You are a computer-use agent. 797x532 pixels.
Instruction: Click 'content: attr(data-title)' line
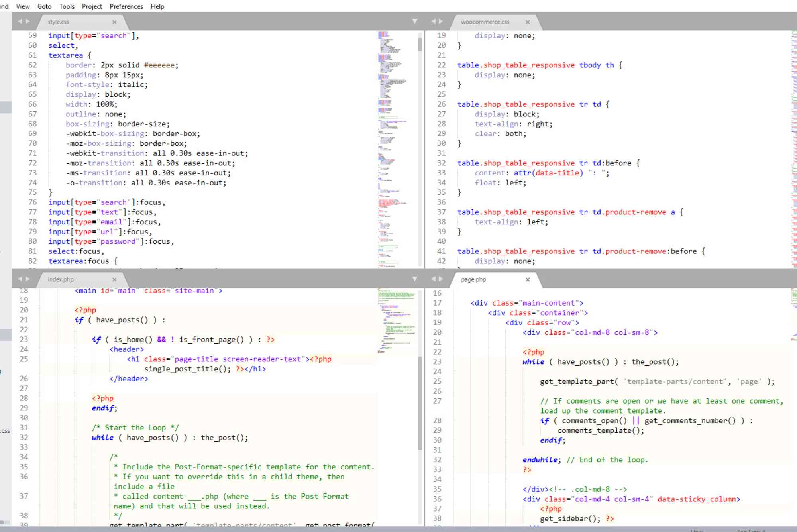(542, 173)
